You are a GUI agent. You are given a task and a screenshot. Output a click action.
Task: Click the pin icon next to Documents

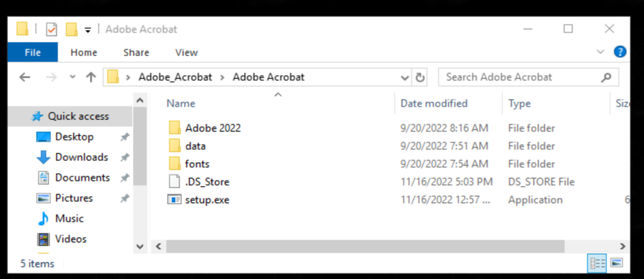pos(125,178)
